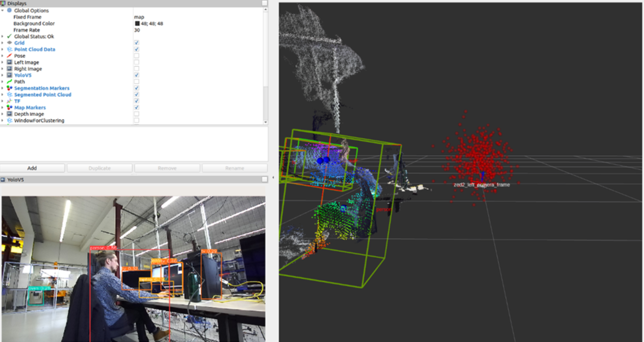This screenshot has width=644, height=342.
Task: Click the Duplicate button
Action: click(99, 168)
